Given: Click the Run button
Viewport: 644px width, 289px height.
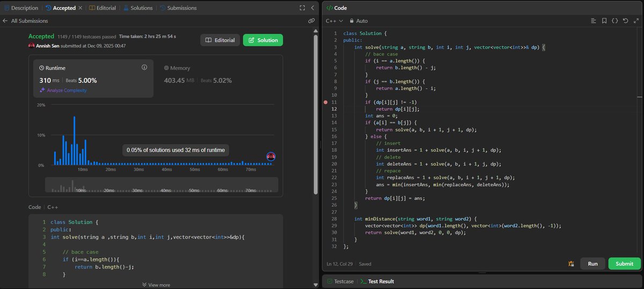Looking at the screenshot, I should 592,264.
